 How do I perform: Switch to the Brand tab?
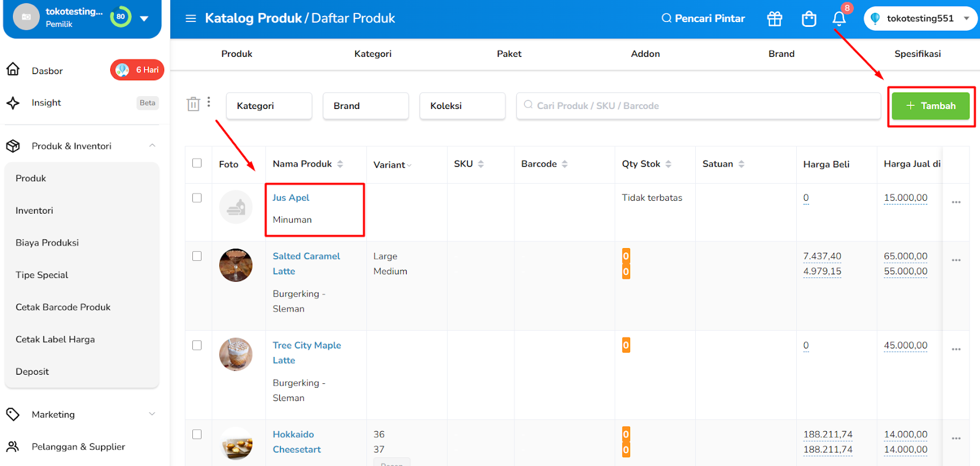[782, 54]
